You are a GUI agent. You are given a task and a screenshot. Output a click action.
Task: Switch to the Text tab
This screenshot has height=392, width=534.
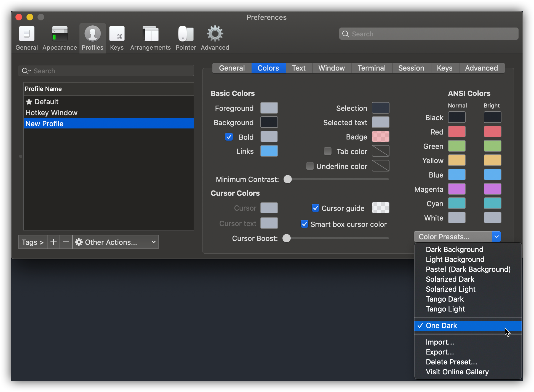298,68
